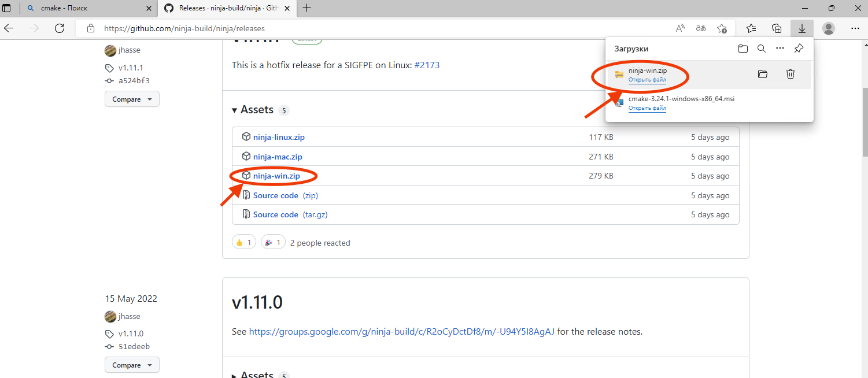Open the Favorites star toolbar icon
868x378 pixels.
pos(751,28)
